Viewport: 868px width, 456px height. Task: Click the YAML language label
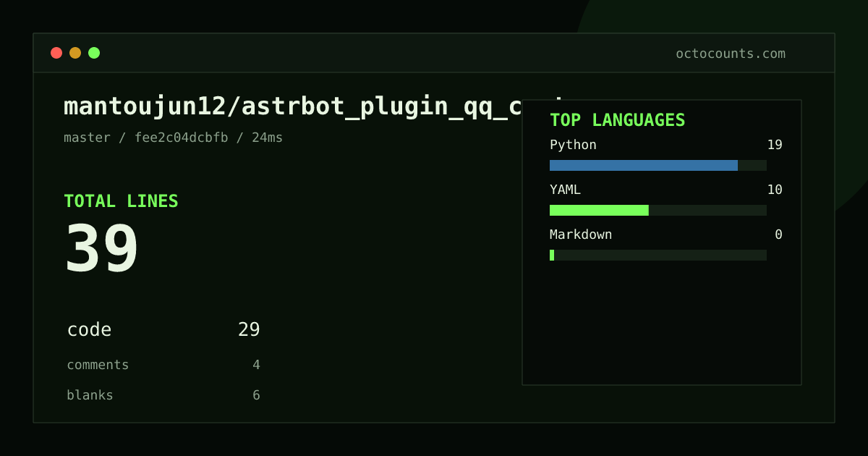(565, 190)
